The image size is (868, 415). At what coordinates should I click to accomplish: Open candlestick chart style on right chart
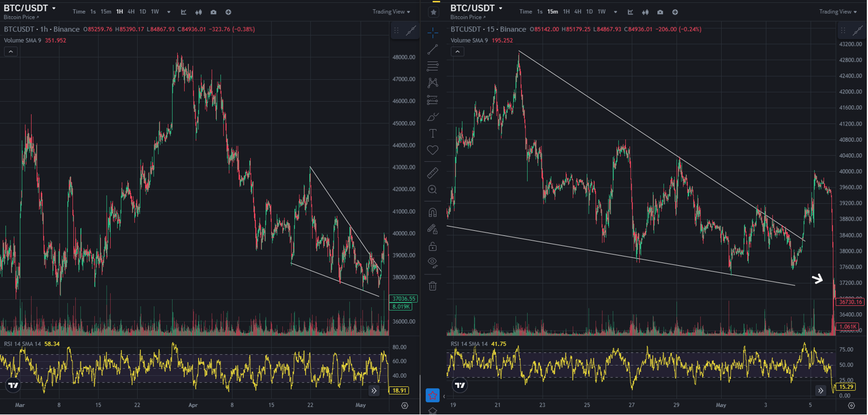pyautogui.click(x=645, y=12)
